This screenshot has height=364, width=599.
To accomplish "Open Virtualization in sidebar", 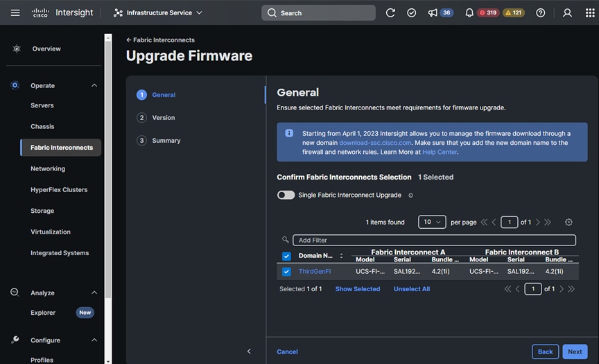I will click(51, 232).
